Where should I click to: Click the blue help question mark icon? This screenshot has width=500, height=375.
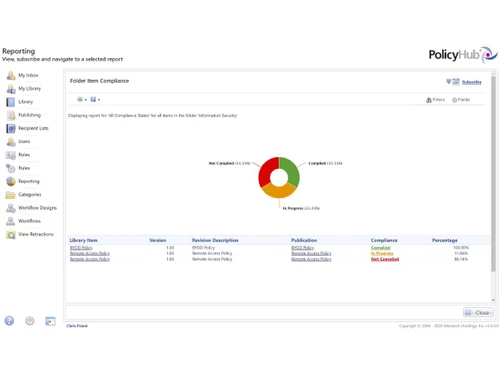9,321
